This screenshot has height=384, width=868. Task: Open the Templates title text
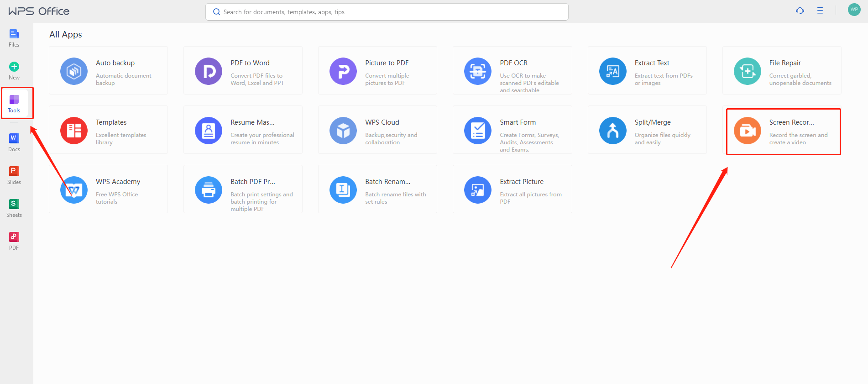(111, 122)
